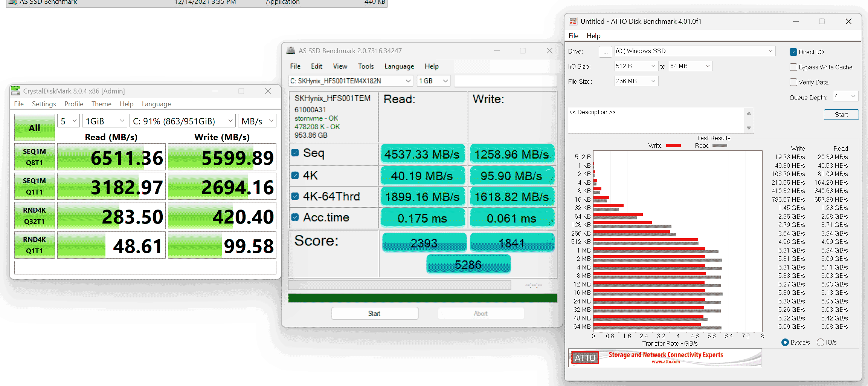Open ATTO Help menu
868x386 pixels.
593,36
